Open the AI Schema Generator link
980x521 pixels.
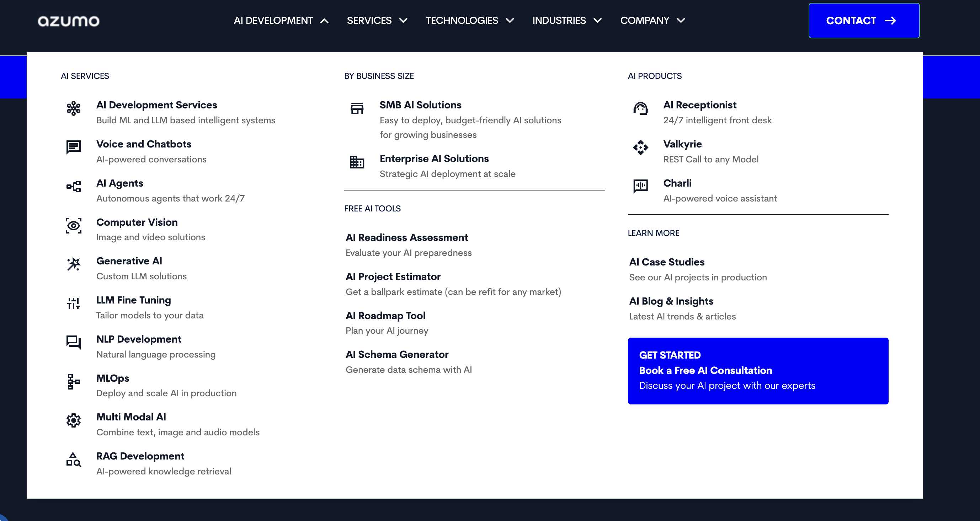tap(397, 354)
